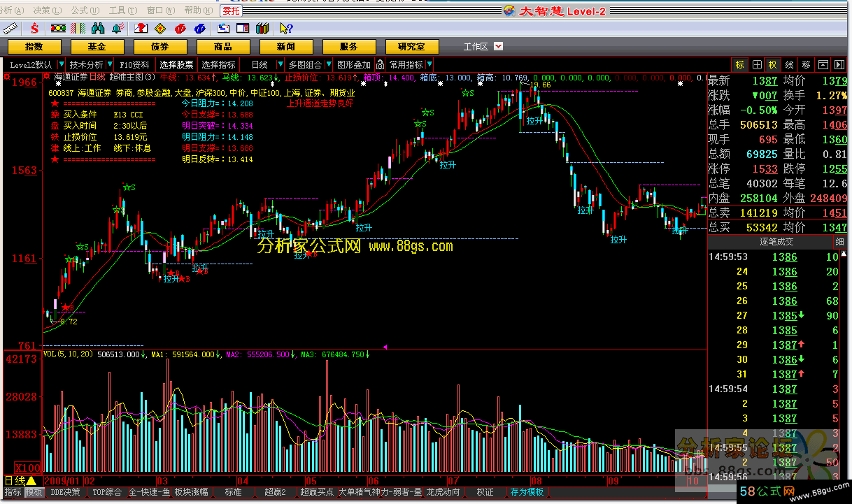Image resolution: width=852 pixels, height=504 pixels.
Task: Click the alarm bell alert icon
Action: 117,29
